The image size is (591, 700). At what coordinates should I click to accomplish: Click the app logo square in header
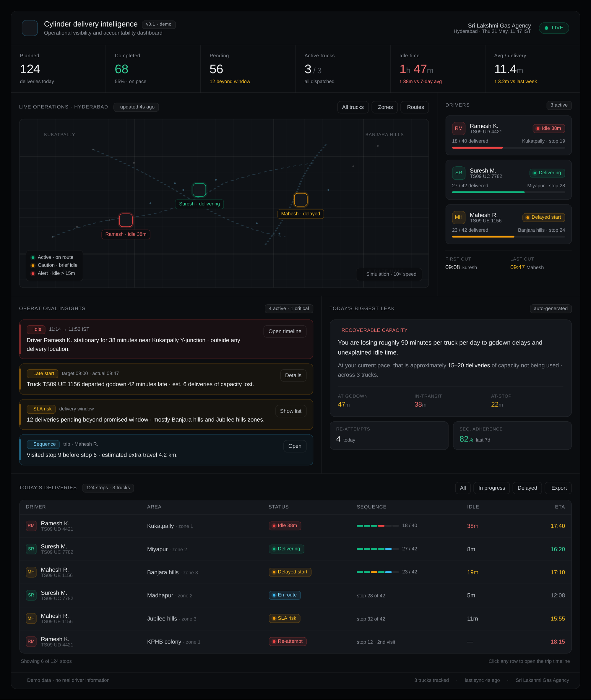click(30, 28)
